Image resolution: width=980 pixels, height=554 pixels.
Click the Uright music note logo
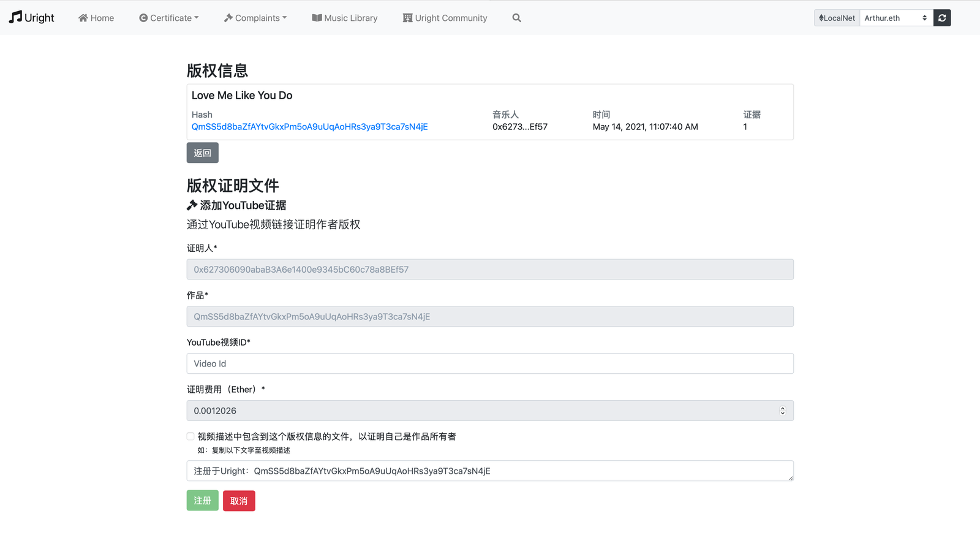click(32, 18)
